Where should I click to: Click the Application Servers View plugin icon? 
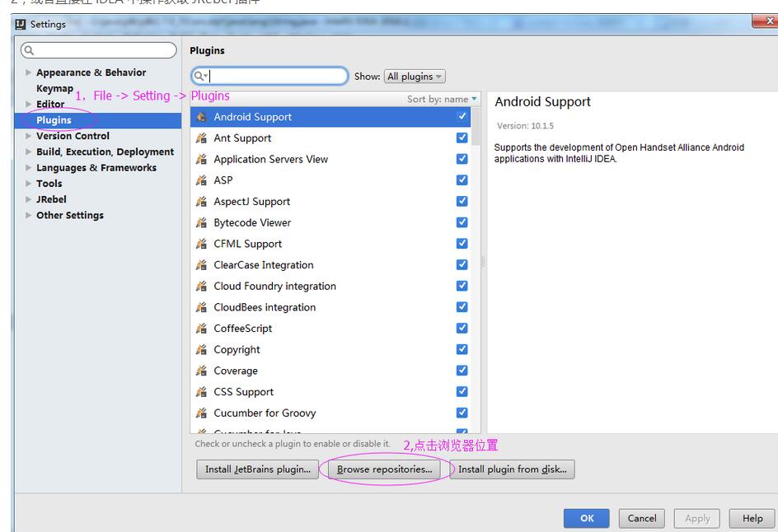coord(201,159)
